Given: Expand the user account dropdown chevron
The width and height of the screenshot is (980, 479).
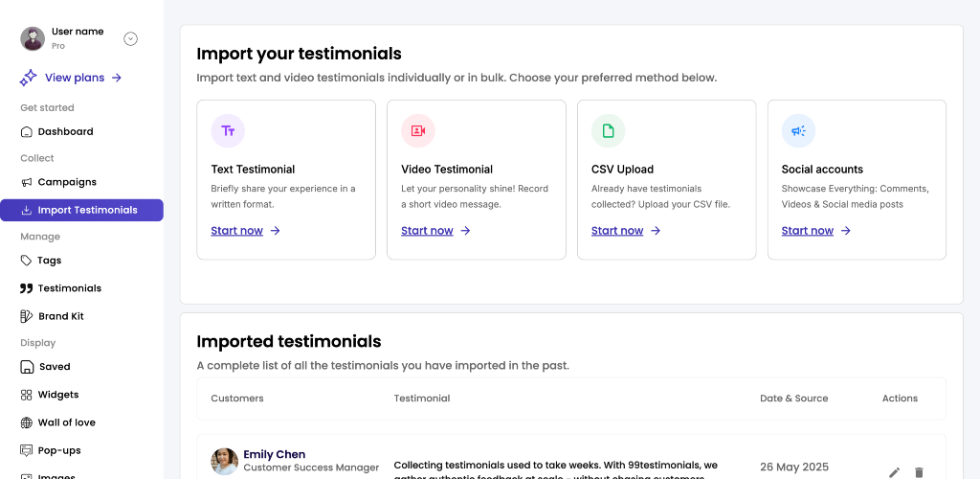Looking at the screenshot, I should 130,38.
